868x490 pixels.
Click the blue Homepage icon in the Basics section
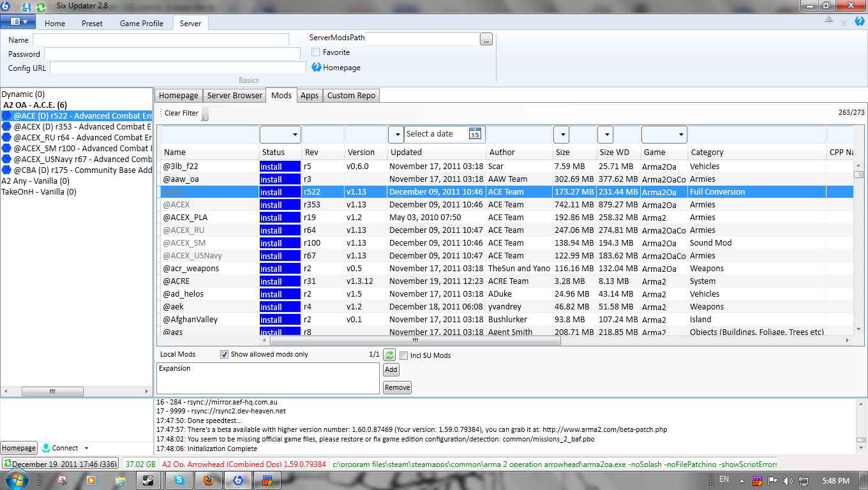tap(317, 67)
